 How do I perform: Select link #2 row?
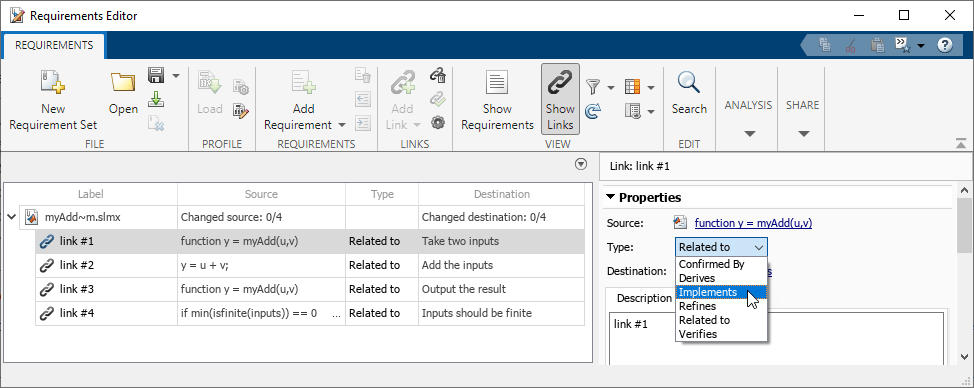309,265
